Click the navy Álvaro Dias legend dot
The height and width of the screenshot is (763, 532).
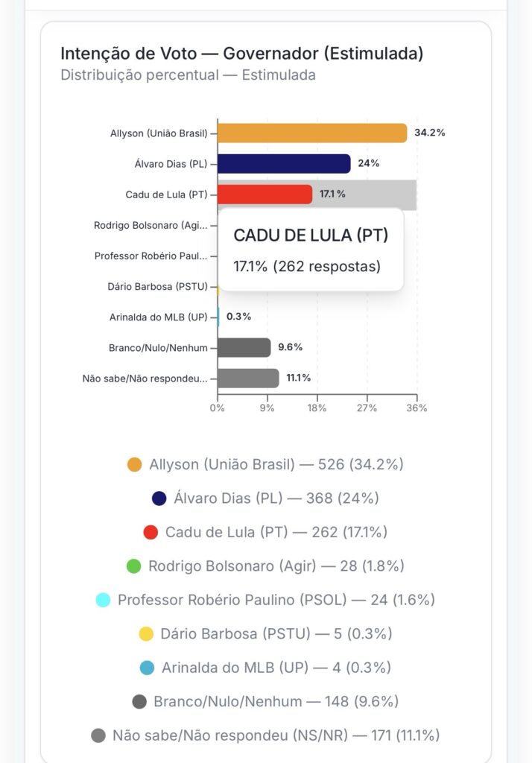point(159,498)
